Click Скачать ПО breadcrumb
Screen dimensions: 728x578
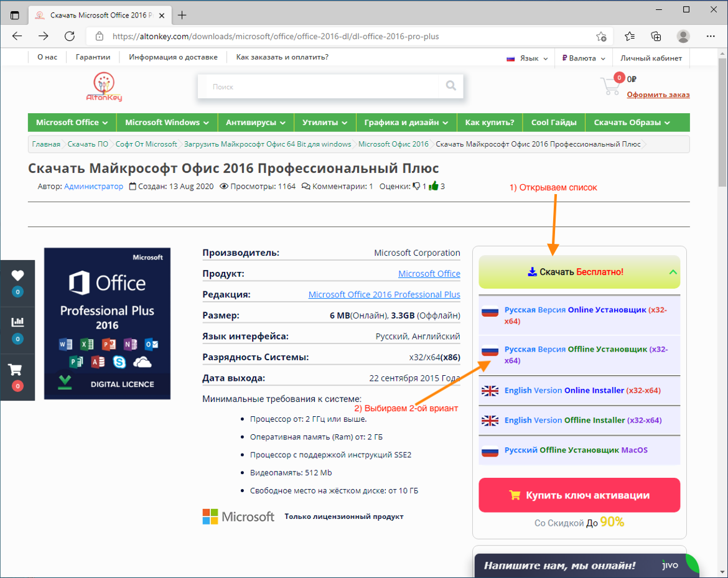click(x=88, y=144)
